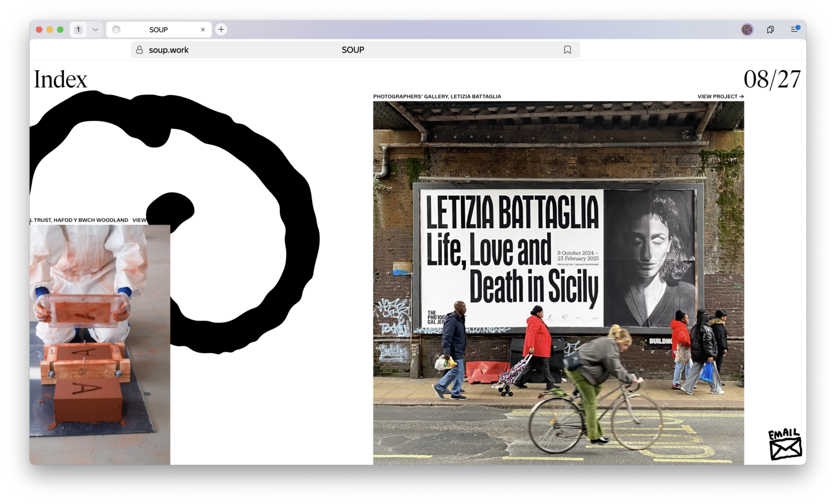Image resolution: width=836 pixels, height=504 pixels.
Task: Select the SOUP browser tab
Action: click(158, 30)
